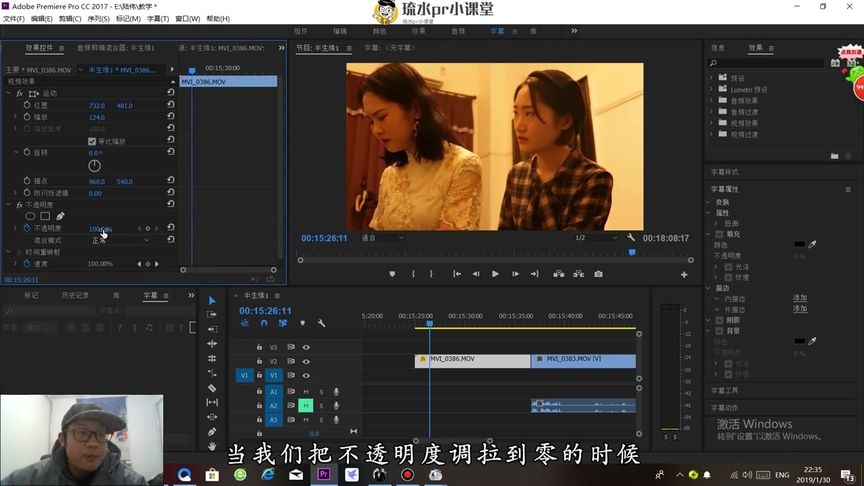Create four-point polygon opacity mask
This screenshot has height=486, width=864.
click(45, 216)
